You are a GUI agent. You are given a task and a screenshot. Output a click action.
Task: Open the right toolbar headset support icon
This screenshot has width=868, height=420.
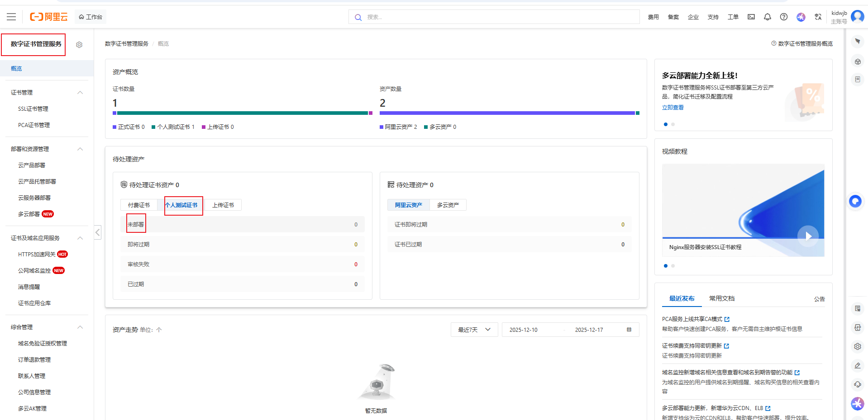[858, 384]
